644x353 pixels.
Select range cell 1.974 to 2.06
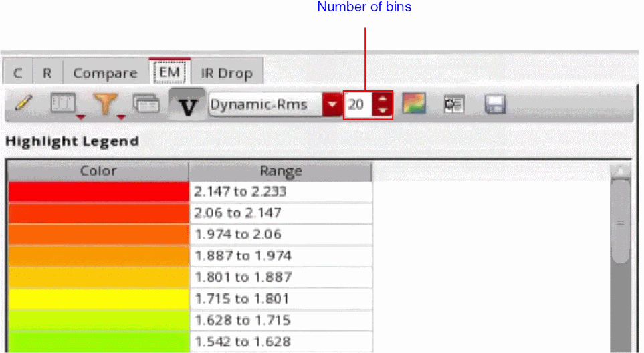tap(281, 235)
